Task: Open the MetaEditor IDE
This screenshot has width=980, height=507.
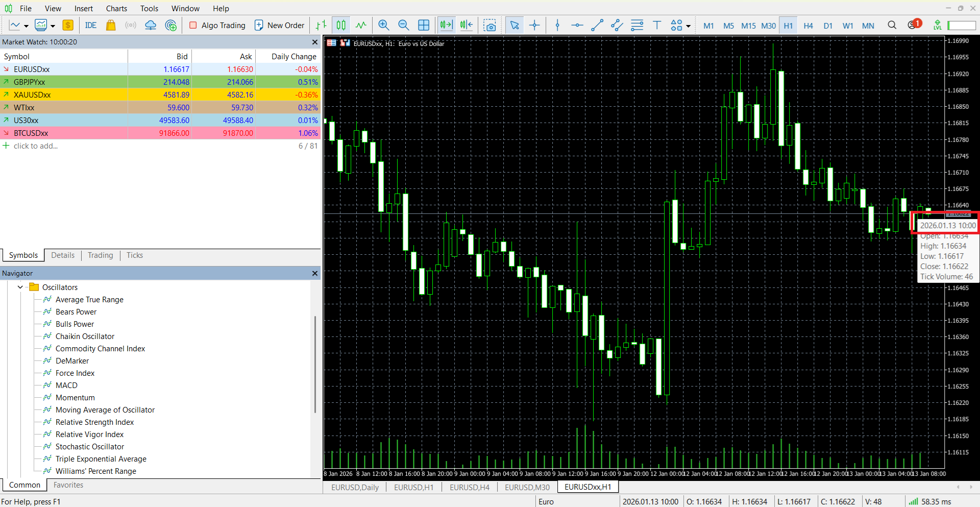Action: pyautogui.click(x=91, y=25)
